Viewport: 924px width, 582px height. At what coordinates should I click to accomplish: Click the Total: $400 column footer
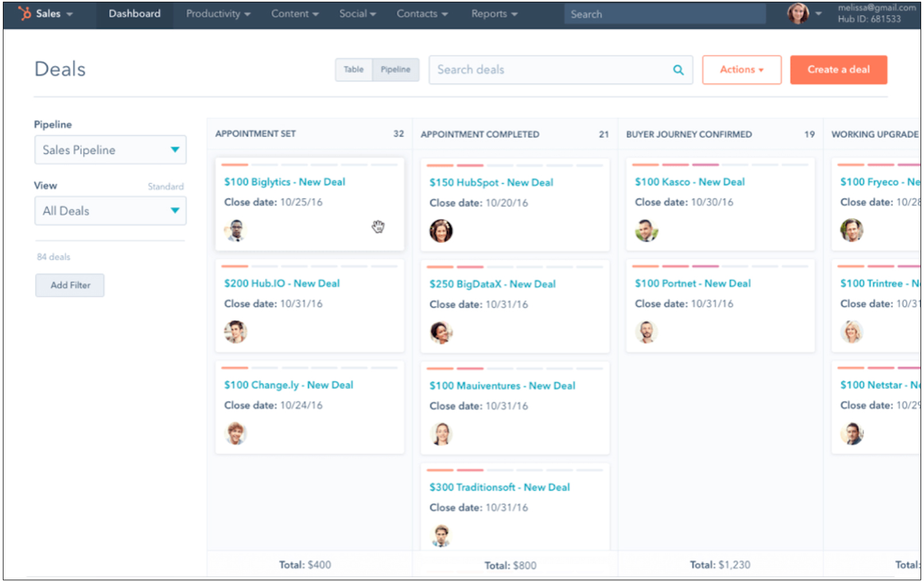coord(305,565)
